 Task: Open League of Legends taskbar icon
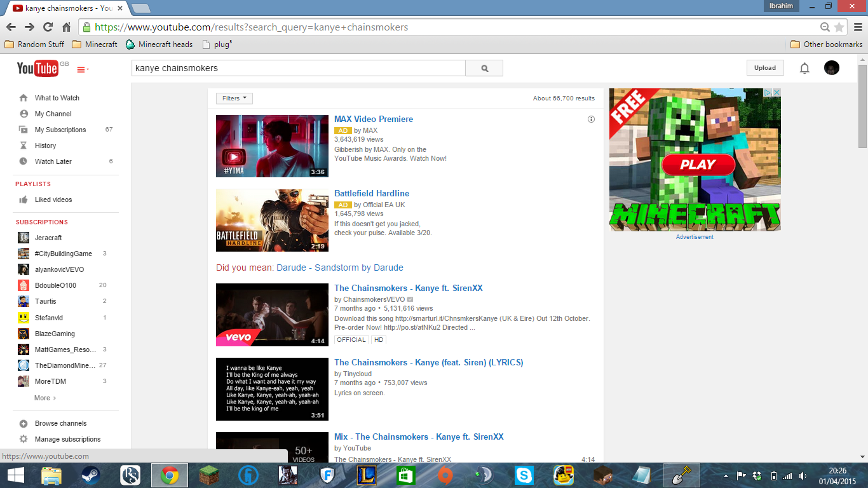pos(366,475)
